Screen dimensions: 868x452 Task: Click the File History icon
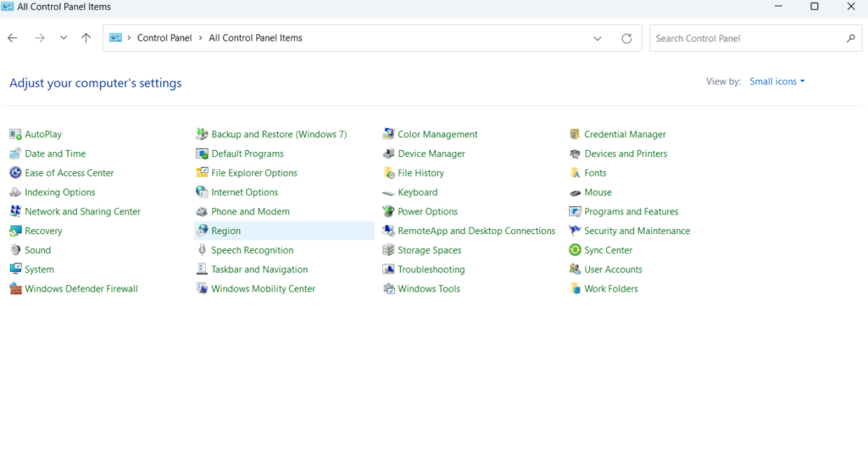point(388,173)
